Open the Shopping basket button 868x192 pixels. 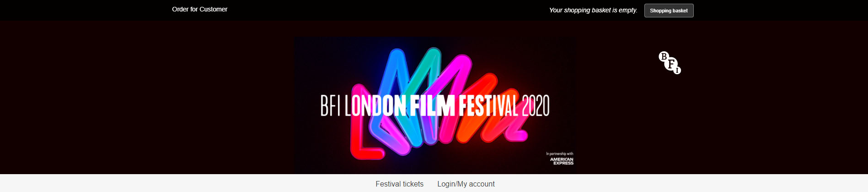click(669, 11)
